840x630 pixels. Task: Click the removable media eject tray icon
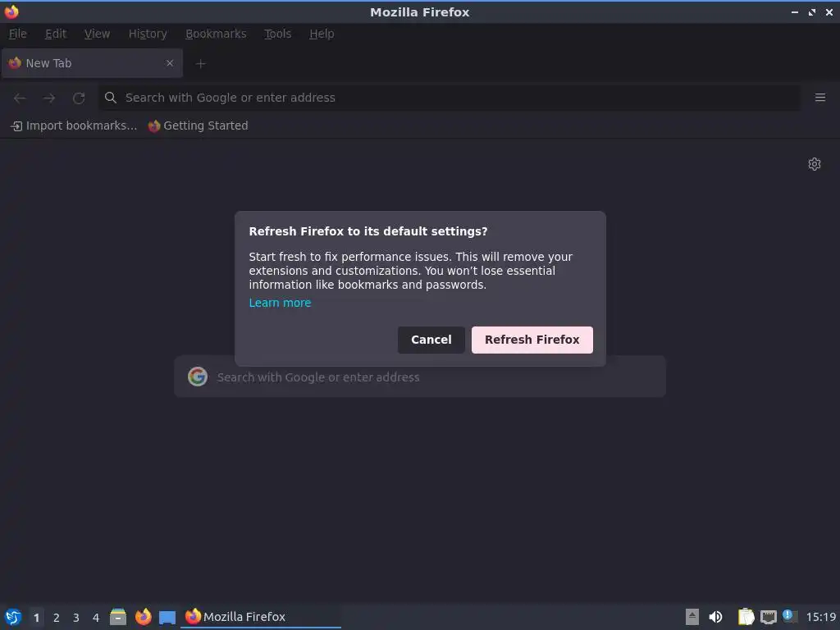(x=692, y=617)
